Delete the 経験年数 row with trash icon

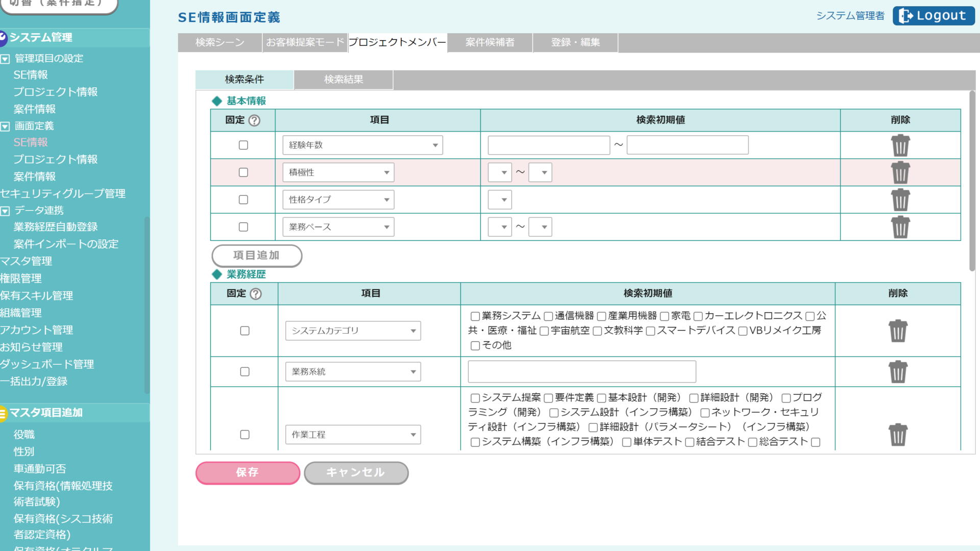(900, 145)
